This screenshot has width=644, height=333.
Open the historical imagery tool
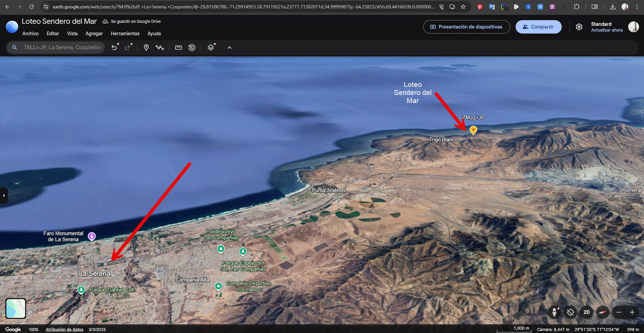pyautogui.click(x=192, y=47)
